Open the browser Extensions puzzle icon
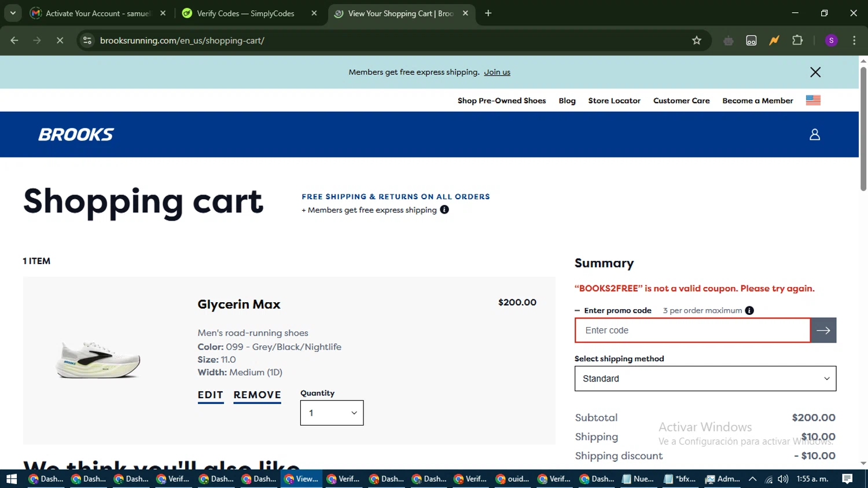Viewport: 868px width, 488px height. [x=797, y=40]
